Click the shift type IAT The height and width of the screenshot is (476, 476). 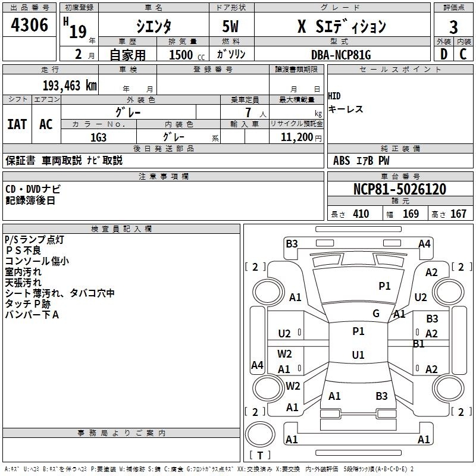coord(17,124)
